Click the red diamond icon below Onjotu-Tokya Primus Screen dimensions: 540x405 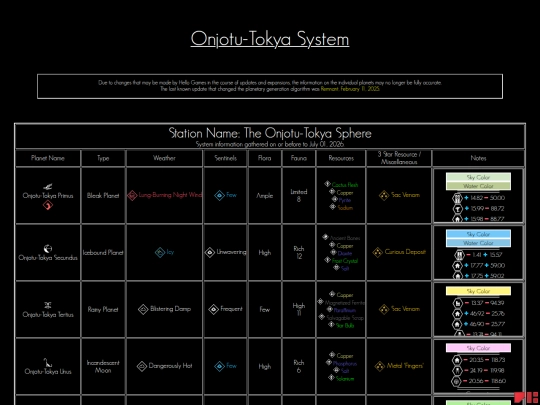pyautogui.click(x=48, y=205)
